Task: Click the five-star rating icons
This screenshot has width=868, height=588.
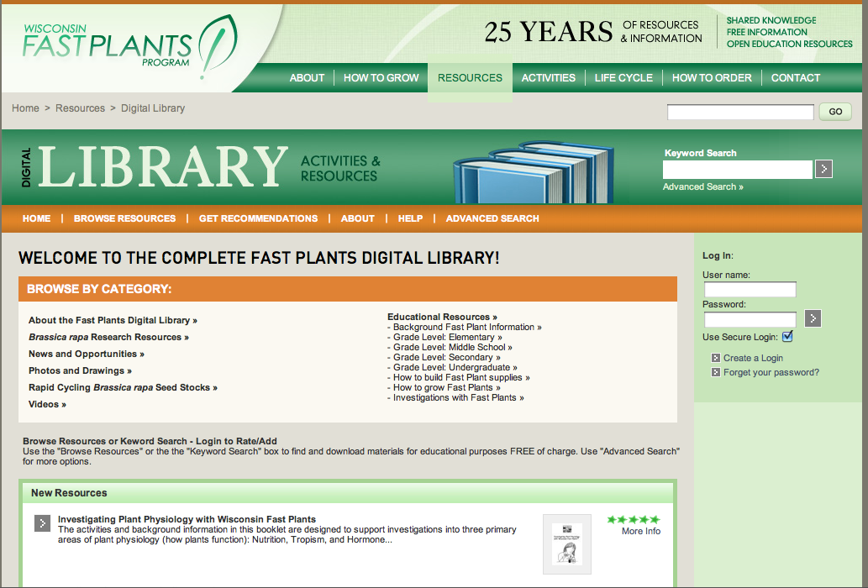Action: [634, 519]
